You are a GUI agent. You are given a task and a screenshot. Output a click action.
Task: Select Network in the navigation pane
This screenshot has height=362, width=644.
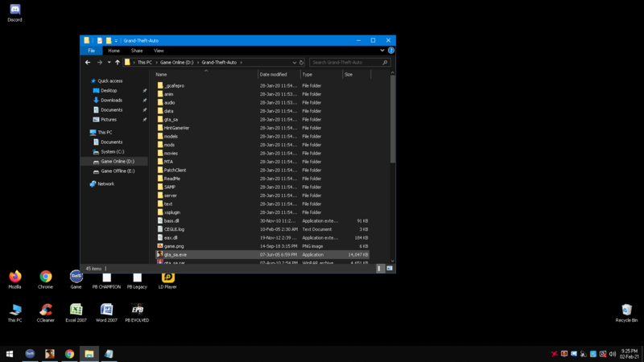point(105,184)
